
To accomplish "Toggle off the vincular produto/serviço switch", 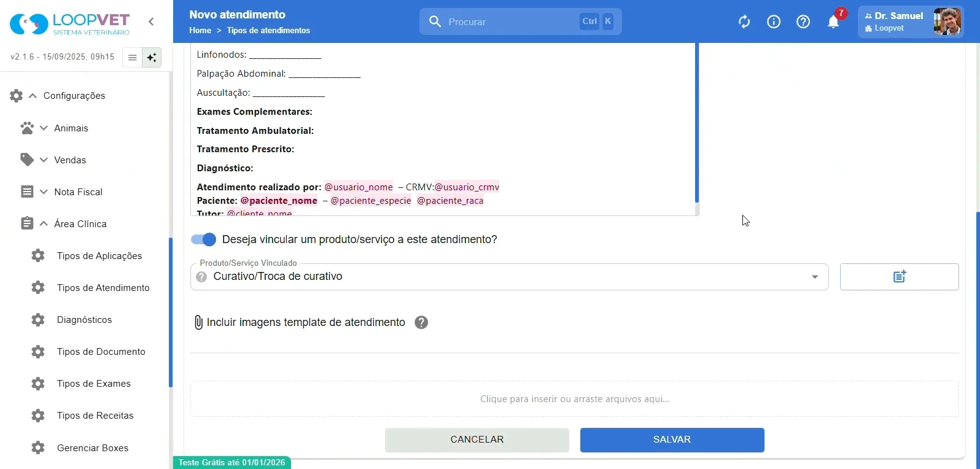I will coord(203,239).
